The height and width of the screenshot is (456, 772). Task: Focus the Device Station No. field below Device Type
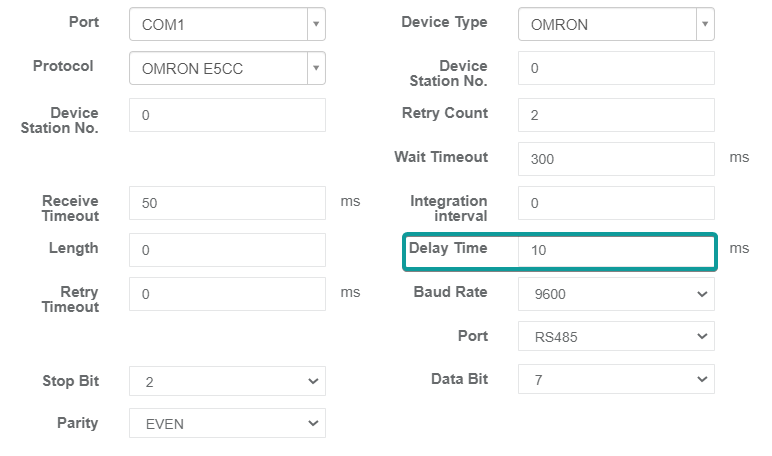pos(616,69)
